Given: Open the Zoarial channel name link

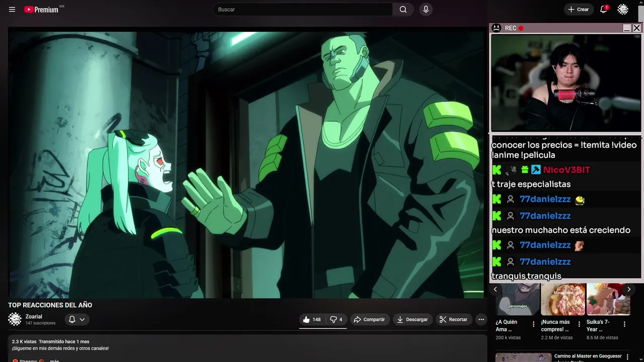Looking at the screenshot, I should coord(34,317).
